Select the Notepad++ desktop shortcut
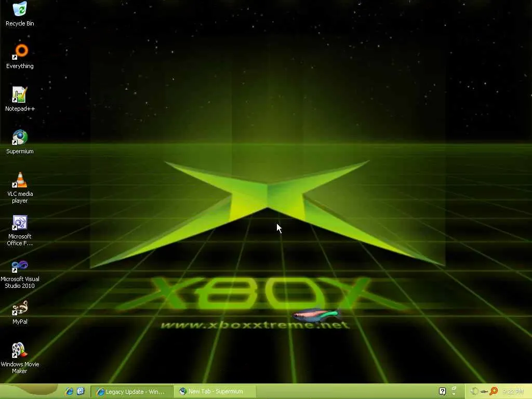Viewport: 532px width, 399px height. click(20, 99)
